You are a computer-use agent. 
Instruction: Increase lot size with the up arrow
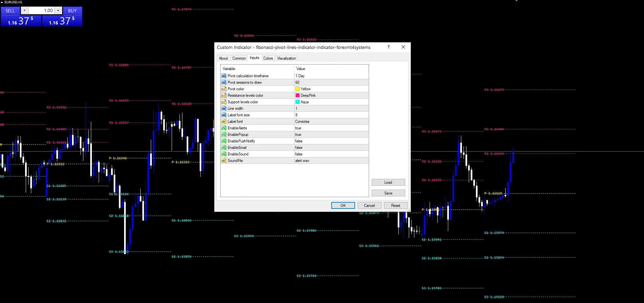tap(58, 11)
